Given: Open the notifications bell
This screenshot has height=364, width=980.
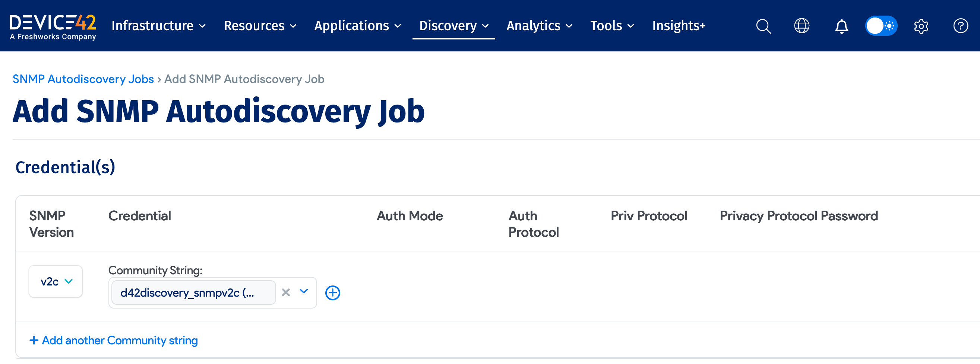Looking at the screenshot, I should coord(841,26).
